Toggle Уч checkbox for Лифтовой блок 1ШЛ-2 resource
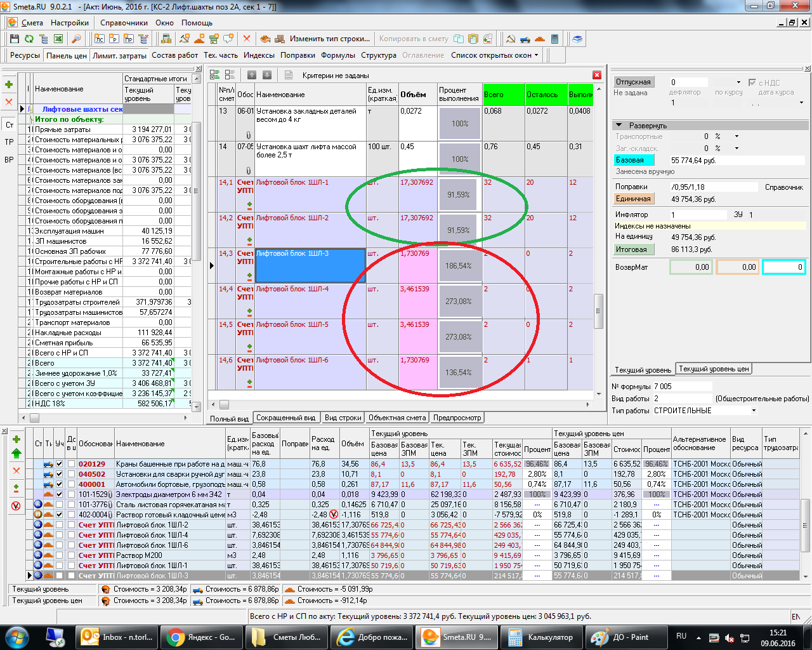 tap(60, 525)
